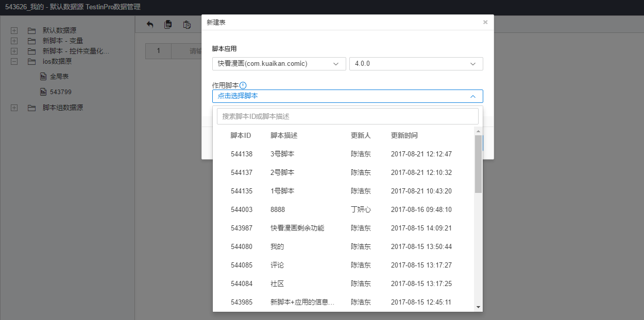Click the folder icon beside 新脚本 - 控件变量化
Viewport: 644px width, 320px height.
31,51
